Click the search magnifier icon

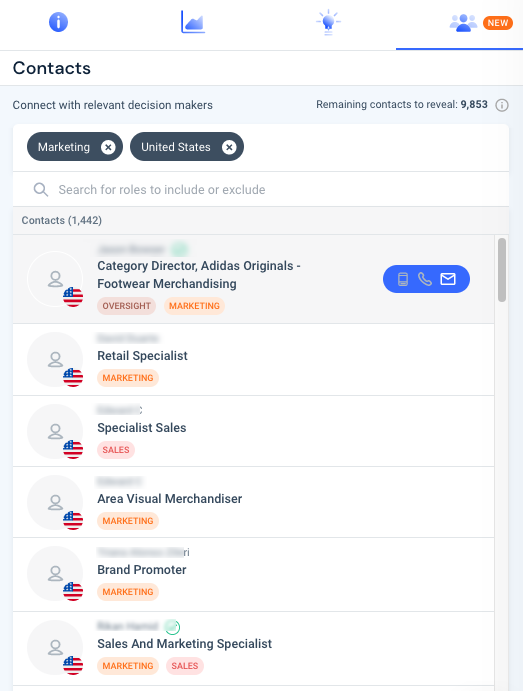(x=41, y=189)
